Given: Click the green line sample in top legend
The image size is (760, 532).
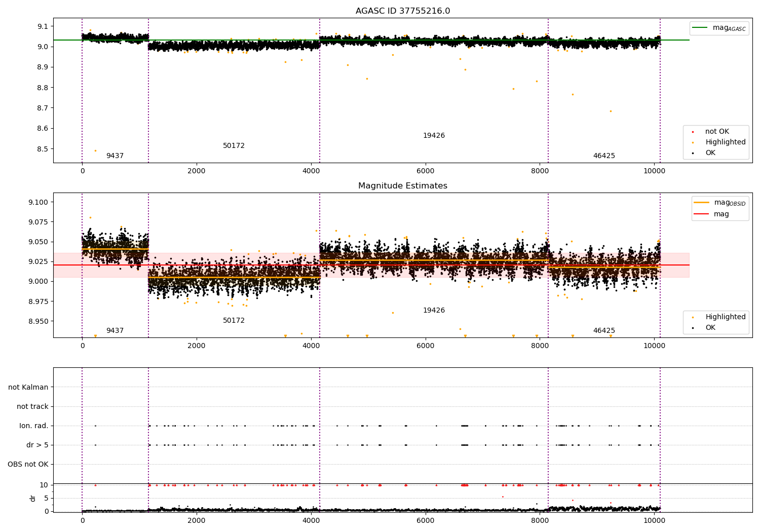Looking at the screenshot, I should point(700,28).
